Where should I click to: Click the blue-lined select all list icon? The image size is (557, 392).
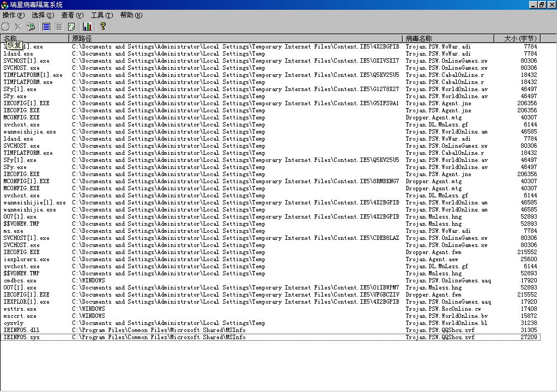tap(46, 27)
